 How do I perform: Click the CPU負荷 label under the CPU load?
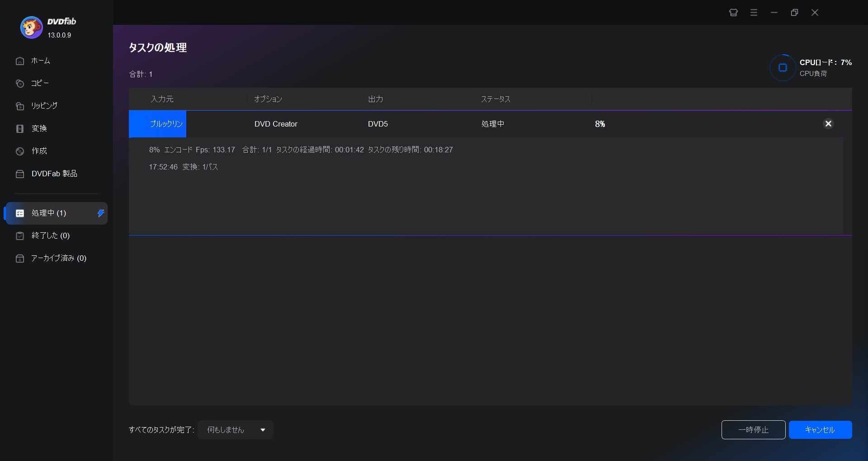pyautogui.click(x=813, y=73)
